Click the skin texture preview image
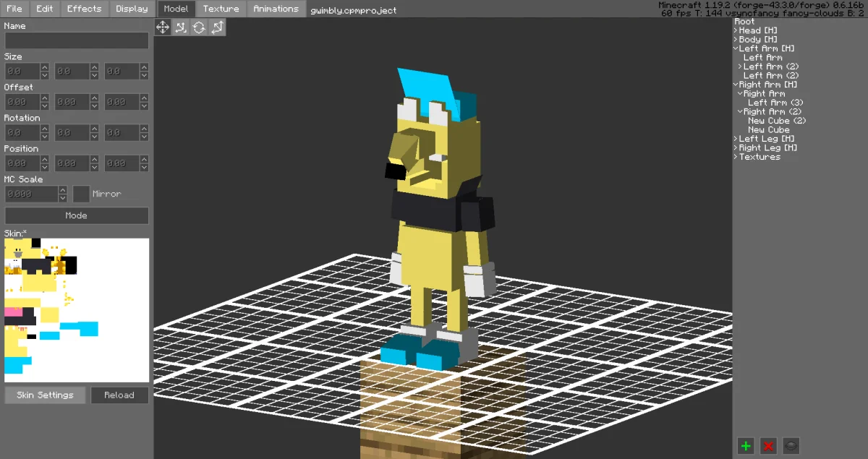Image resolution: width=868 pixels, height=459 pixels. 77,310
